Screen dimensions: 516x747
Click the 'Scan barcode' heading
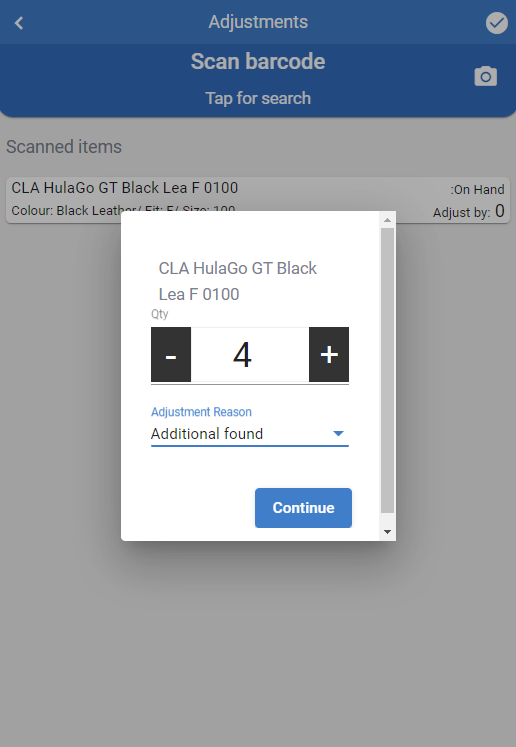(258, 61)
